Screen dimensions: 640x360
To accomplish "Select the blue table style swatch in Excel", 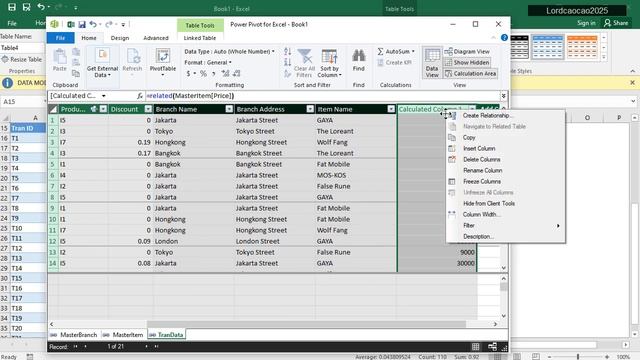I will pos(548,47).
